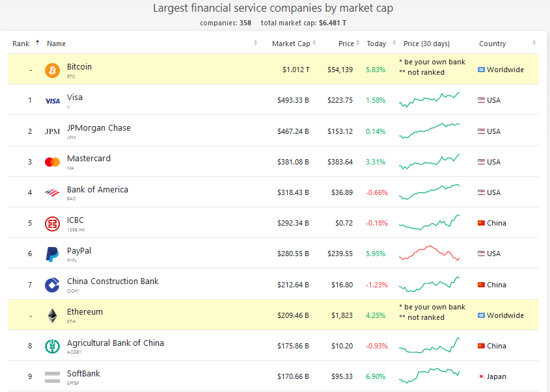This screenshot has width=550, height=392.
Task: Click the China flag in ICBC row
Action: [x=481, y=223]
